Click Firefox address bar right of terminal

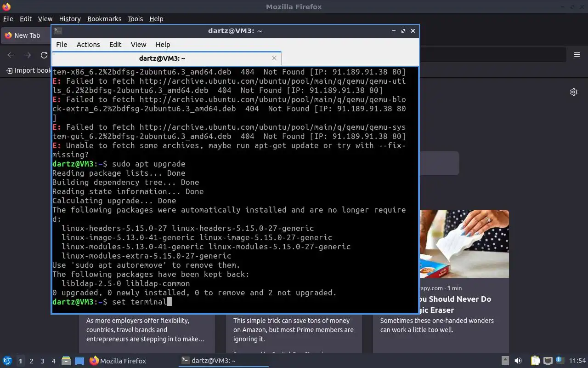(x=492, y=55)
